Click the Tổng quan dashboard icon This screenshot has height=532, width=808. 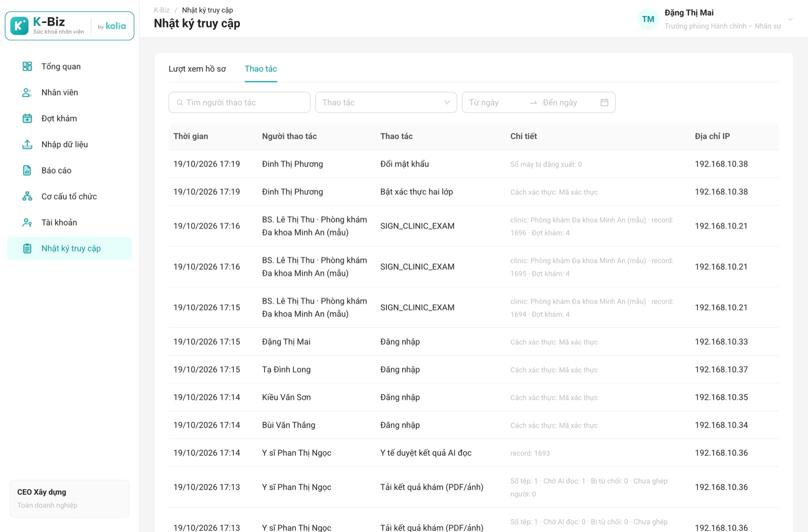[27, 66]
